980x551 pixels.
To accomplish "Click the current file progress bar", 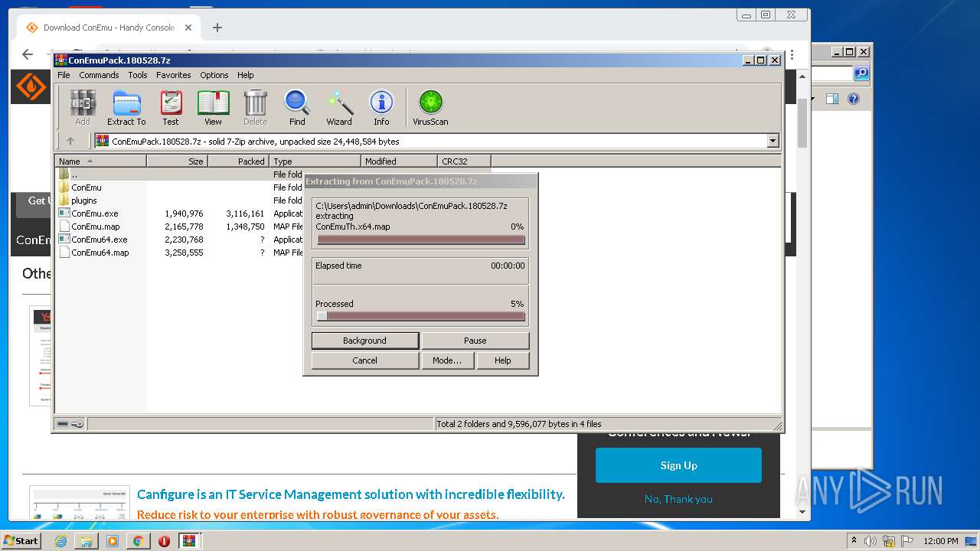I will [420, 240].
